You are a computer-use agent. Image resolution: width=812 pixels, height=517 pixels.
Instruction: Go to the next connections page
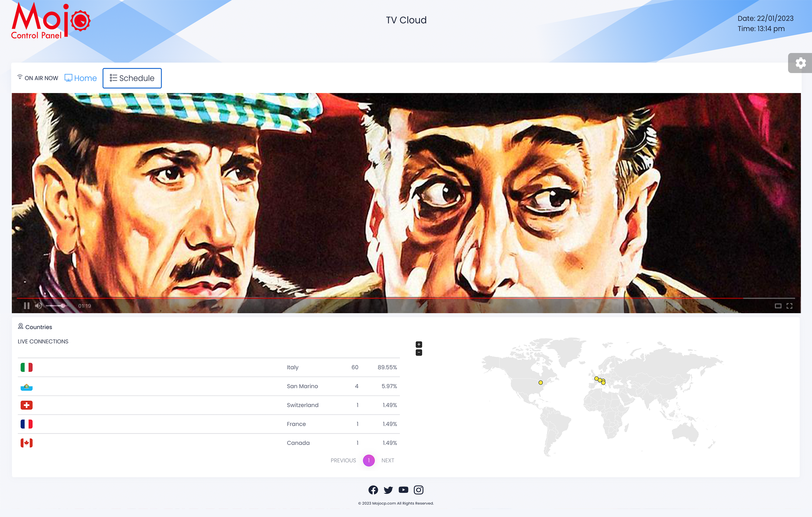(x=388, y=460)
